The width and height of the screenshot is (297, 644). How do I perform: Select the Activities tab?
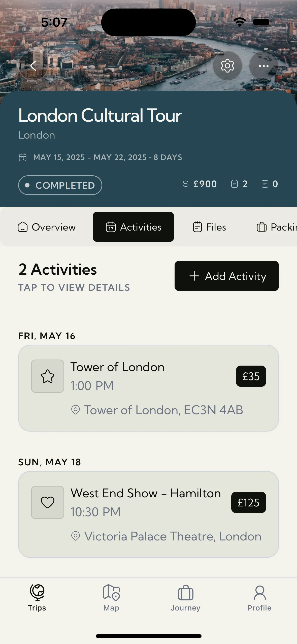point(133,227)
